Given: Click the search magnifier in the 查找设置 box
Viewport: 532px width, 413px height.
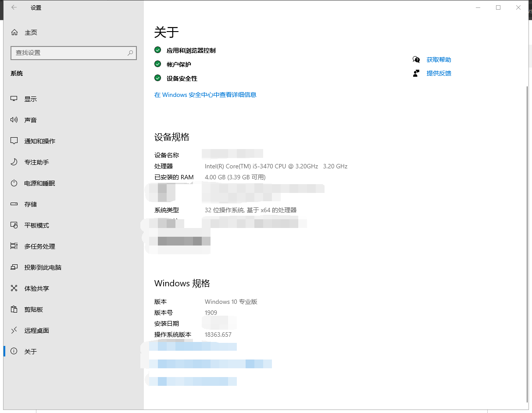Looking at the screenshot, I should pyautogui.click(x=130, y=53).
